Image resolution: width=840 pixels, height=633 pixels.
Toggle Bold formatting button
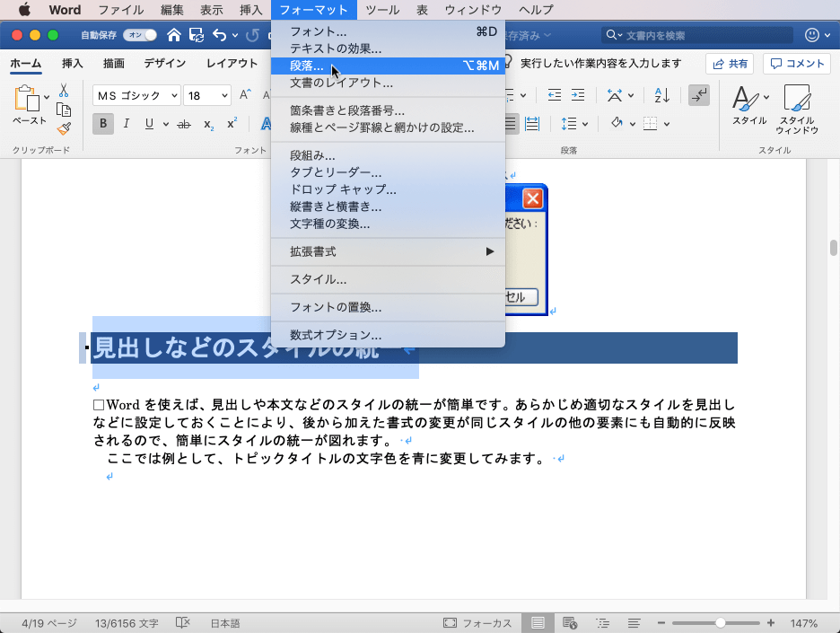point(103,124)
